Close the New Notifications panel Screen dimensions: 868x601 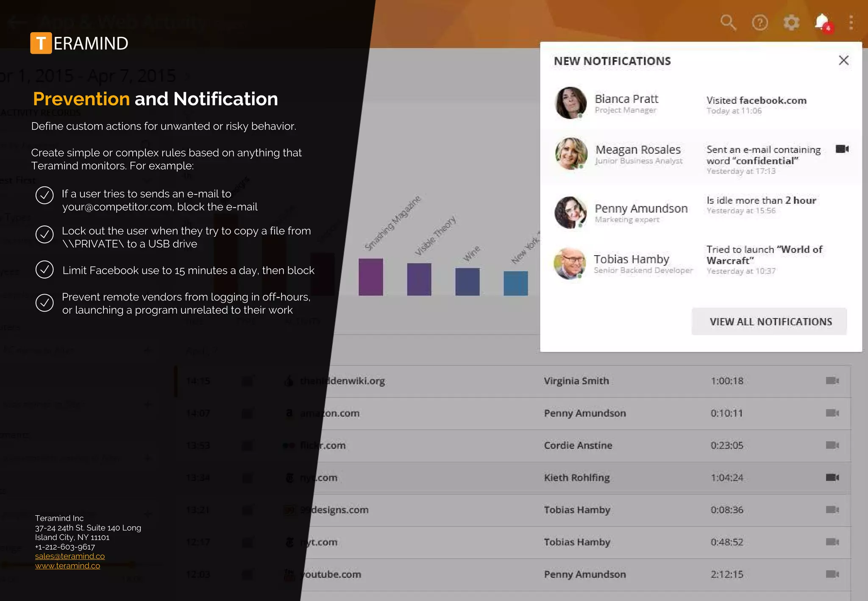(843, 60)
